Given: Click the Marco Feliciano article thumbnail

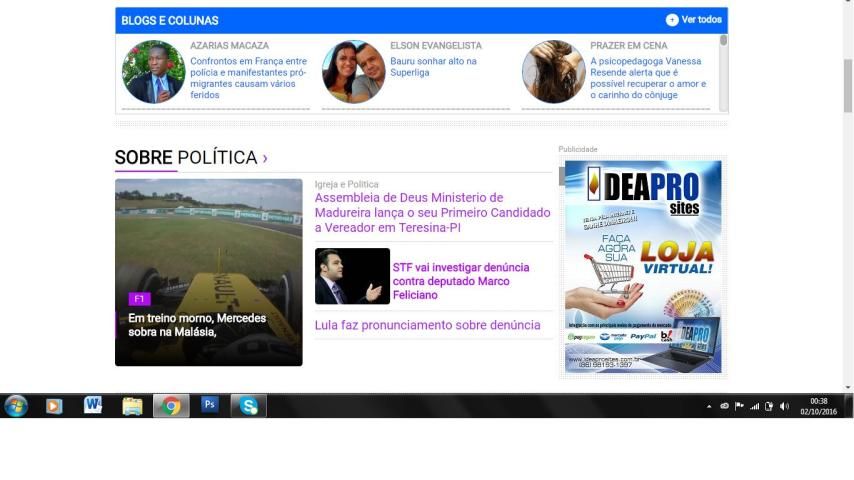Looking at the screenshot, I should (x=352, y=276).
